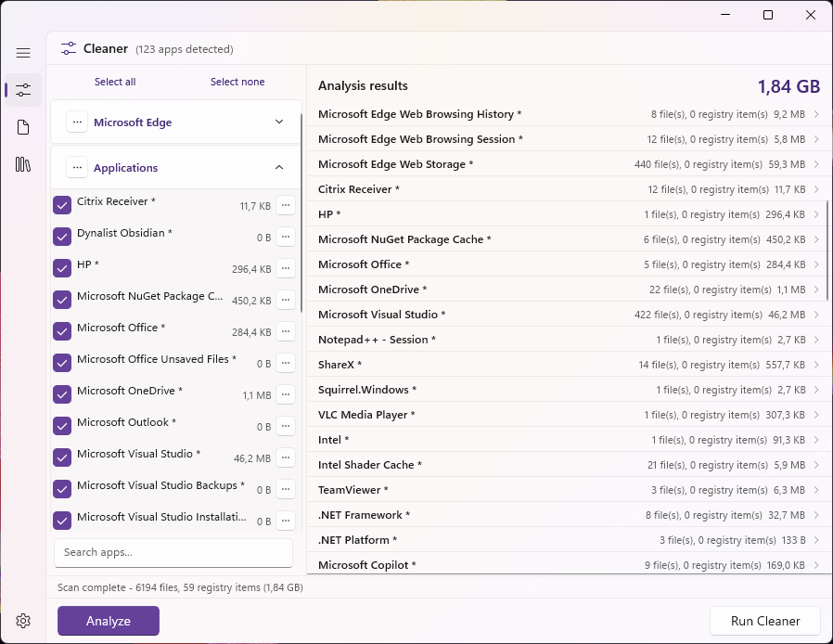833x644 pixels.
Task: Uncheck the Microsoft Office checkbox
Action: (x=62, y=331)
